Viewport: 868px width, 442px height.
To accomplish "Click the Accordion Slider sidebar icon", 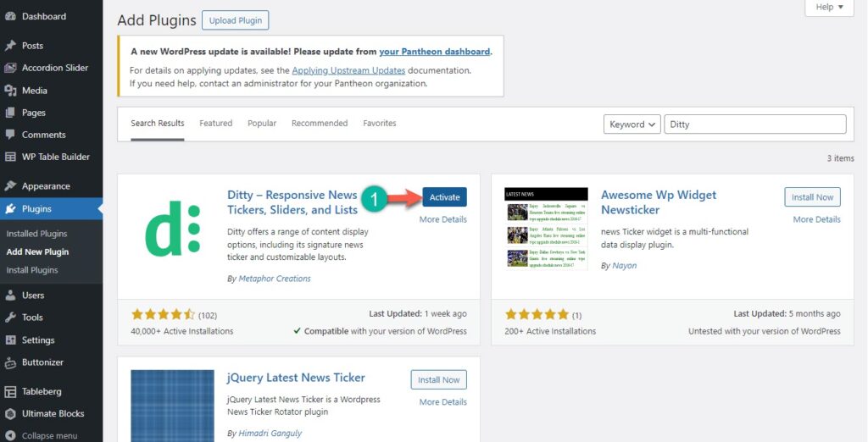I will click(10, 68).
